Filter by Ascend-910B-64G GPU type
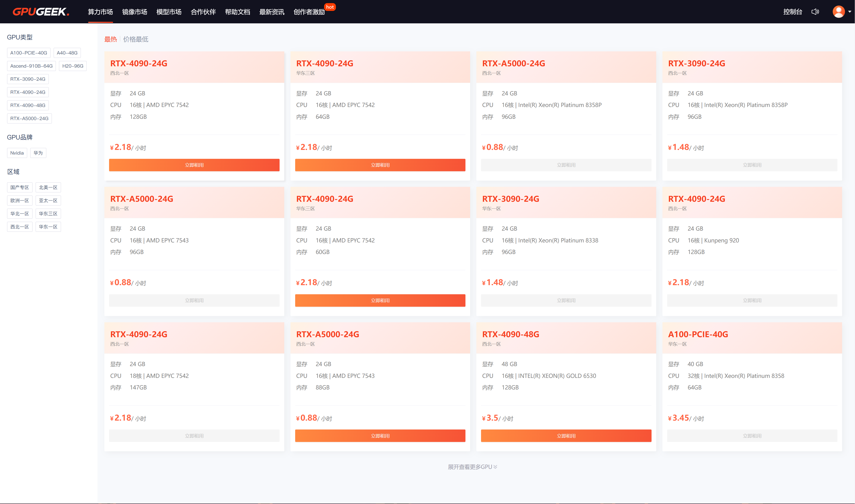 31,66
